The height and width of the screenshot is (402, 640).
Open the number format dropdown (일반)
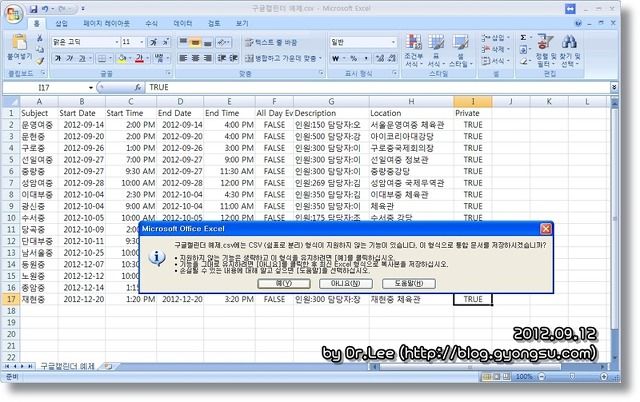click(x=393, y=42)
